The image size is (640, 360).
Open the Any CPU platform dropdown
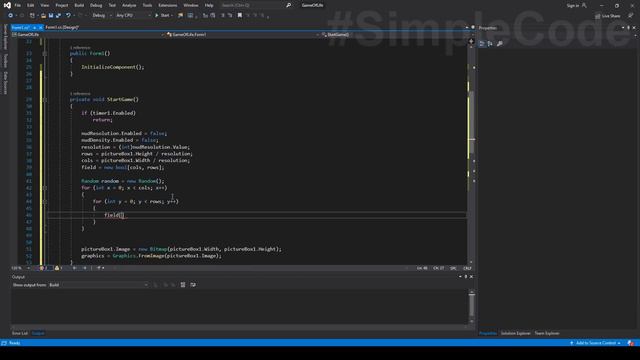tap(133, 16)
